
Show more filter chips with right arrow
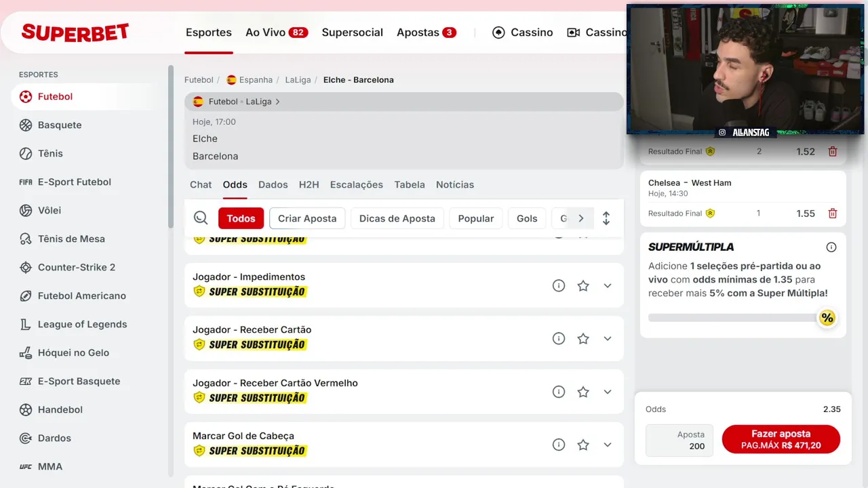tap(580, 218)
